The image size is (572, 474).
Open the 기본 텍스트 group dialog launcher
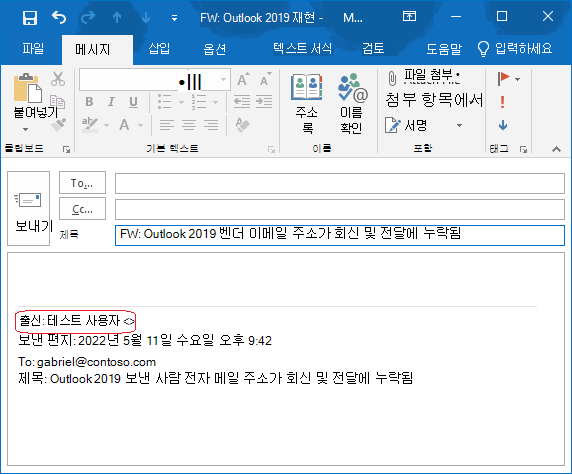click(x=271, y=149)
